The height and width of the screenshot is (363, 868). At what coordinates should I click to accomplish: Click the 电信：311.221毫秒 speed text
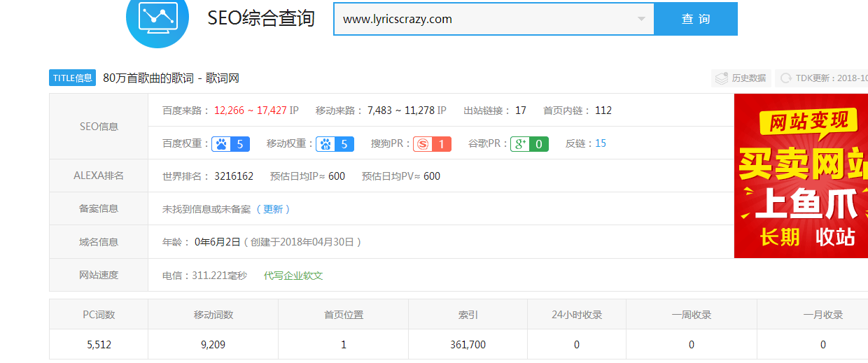tap(204, 276)
